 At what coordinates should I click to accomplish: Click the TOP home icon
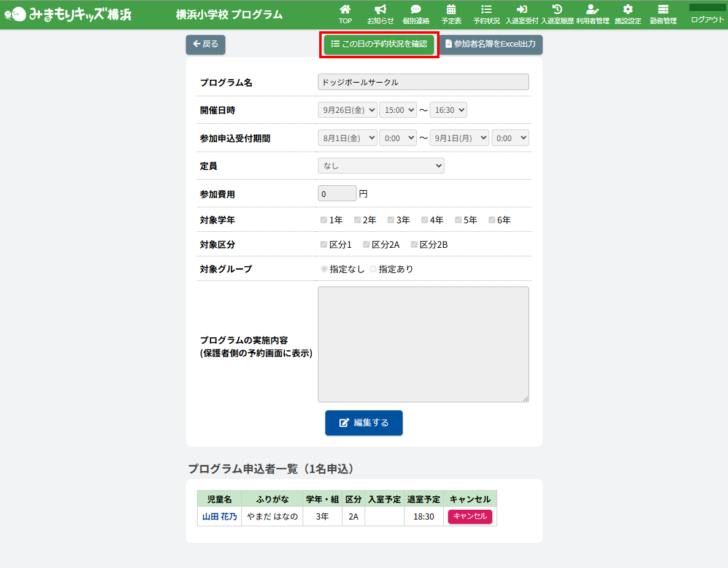tap(345, 9)
